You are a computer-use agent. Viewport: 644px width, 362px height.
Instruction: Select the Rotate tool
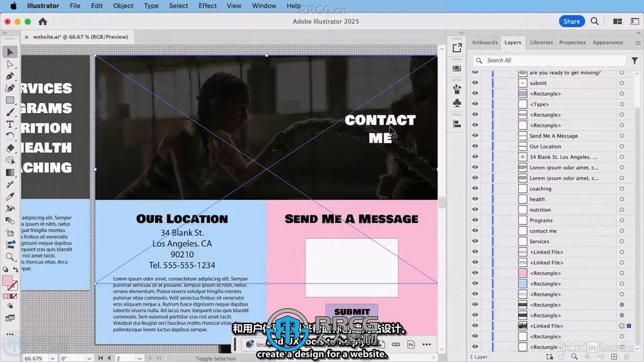[10, 136]
